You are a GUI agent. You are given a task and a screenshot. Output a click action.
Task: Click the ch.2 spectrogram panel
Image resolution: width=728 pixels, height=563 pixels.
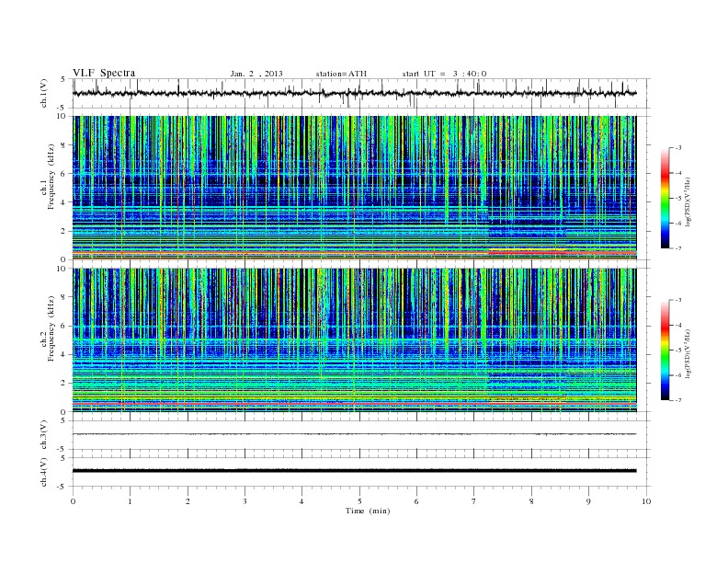point(354,339)
